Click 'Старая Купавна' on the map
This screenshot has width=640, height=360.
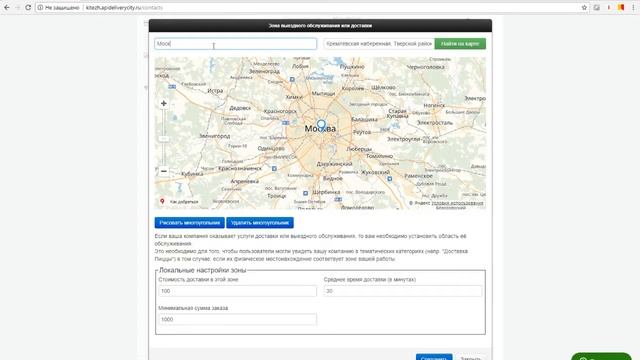(x=398, y=113)
